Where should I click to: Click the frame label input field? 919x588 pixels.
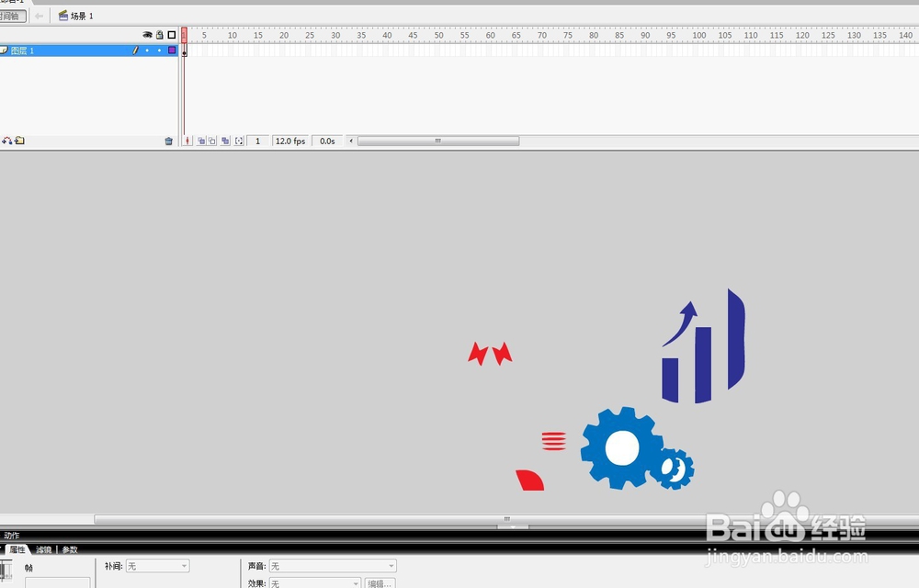57,582
